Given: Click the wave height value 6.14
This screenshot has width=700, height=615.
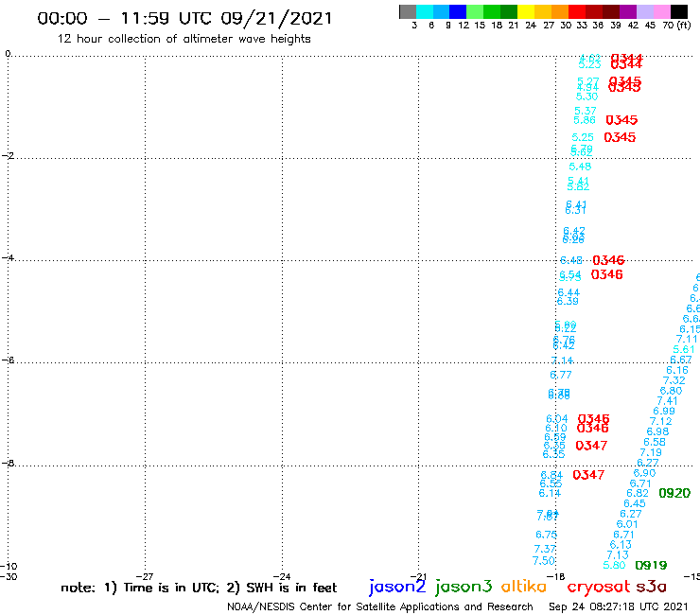Looking at the screenshot, I should [x=550, y=494].
